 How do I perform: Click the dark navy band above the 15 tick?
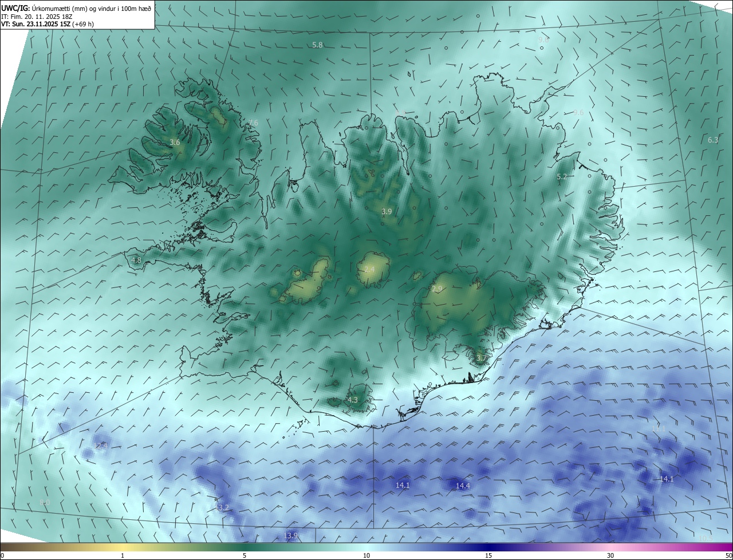(x=488, y=547)
